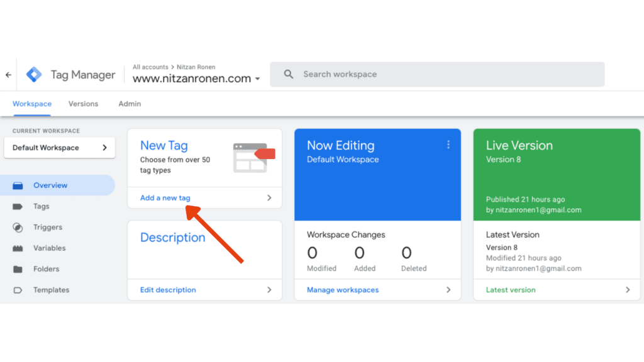The height and width of the screenshot is (362, 644).
Task: Click chevron beside Manage workspaces
Action: click(x=448, y=290)
